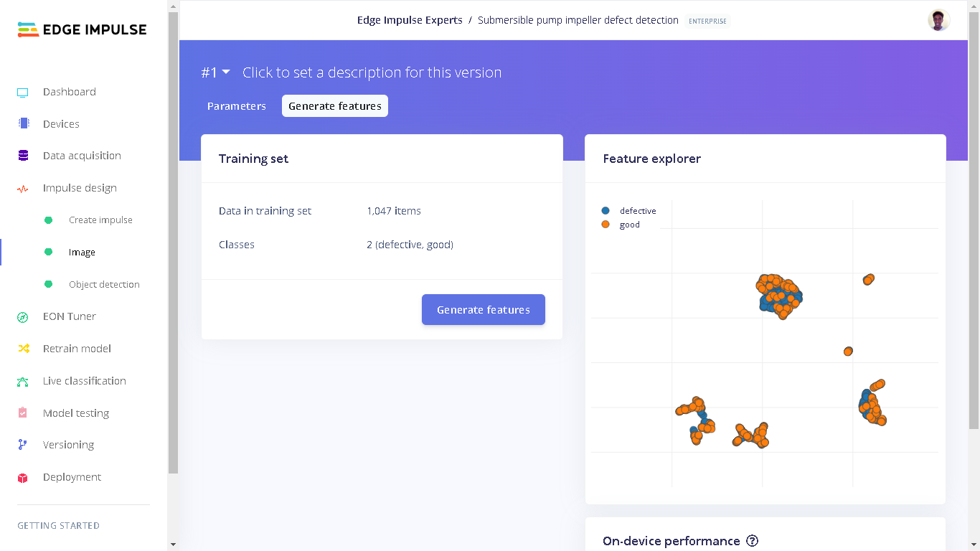
Task: Open the On-device performance help tooltip
Action: [750, 541]
